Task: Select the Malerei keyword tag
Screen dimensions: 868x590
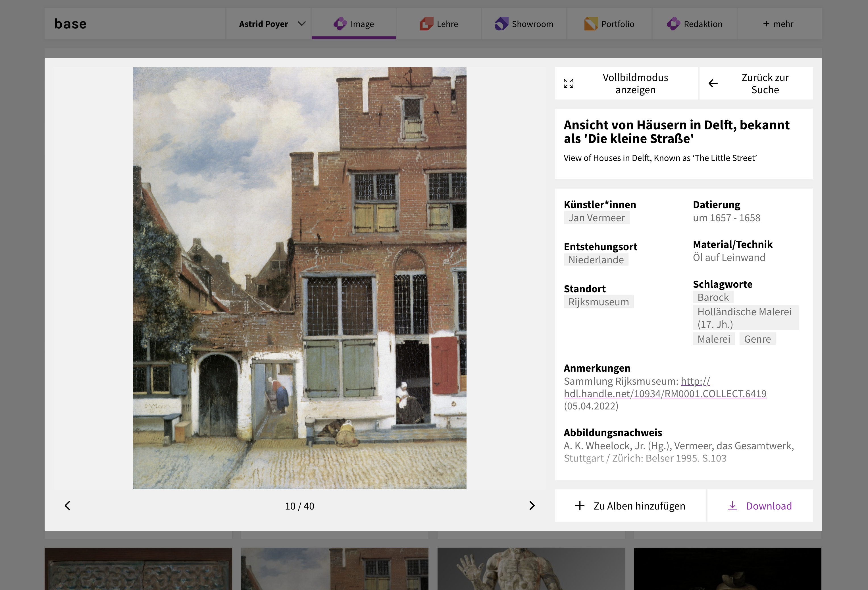Action: (713, 339)
